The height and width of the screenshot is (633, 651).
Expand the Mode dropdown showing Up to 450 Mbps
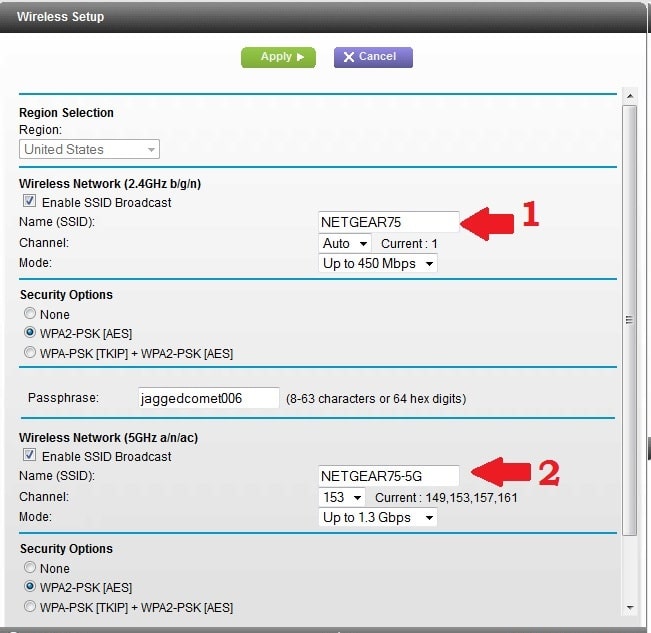point(378,264)
